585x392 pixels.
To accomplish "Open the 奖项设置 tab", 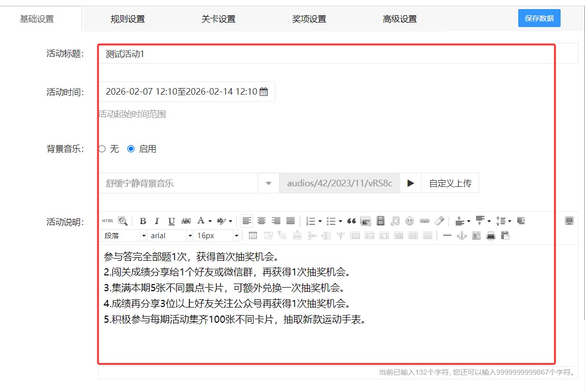I will (309, 19).
